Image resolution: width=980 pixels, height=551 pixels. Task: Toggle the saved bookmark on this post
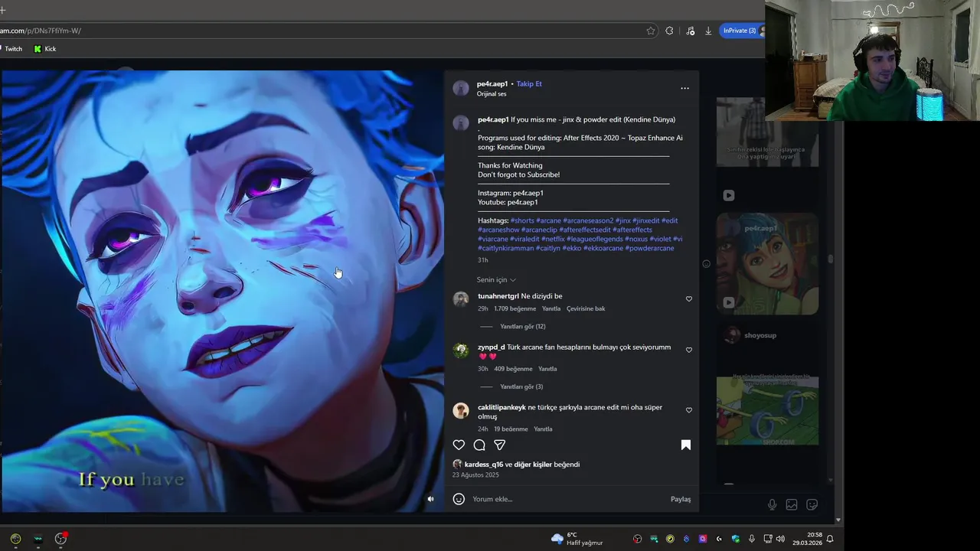click(686, 445)
